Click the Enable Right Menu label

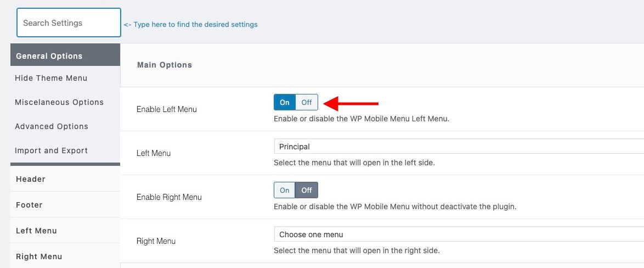[x=169, y=197]
